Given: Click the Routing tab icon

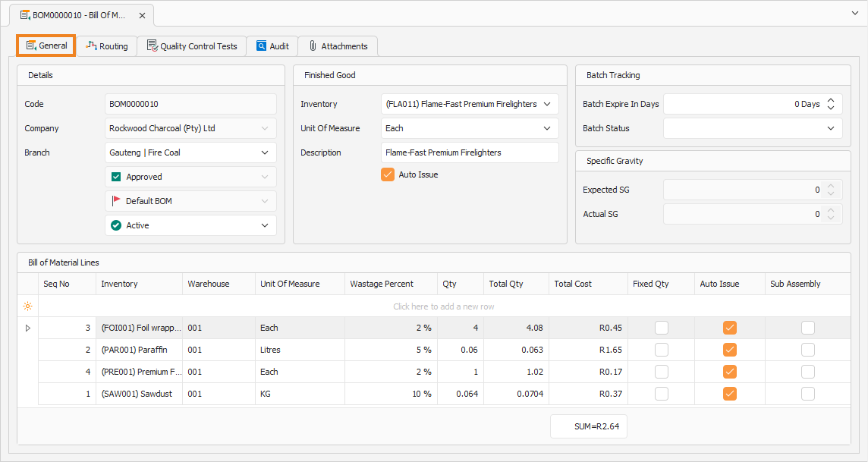Looking at the screenshot, I should point(91,46).
